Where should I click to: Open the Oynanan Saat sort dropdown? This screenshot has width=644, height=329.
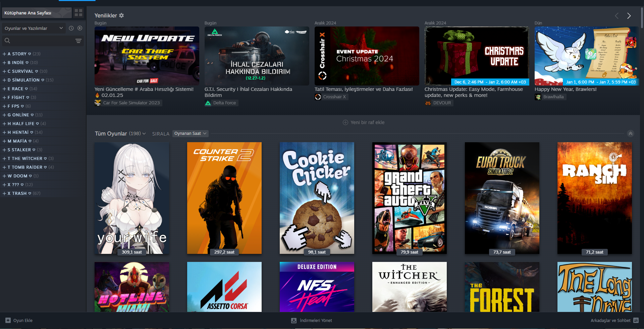(x=190, y=133)
